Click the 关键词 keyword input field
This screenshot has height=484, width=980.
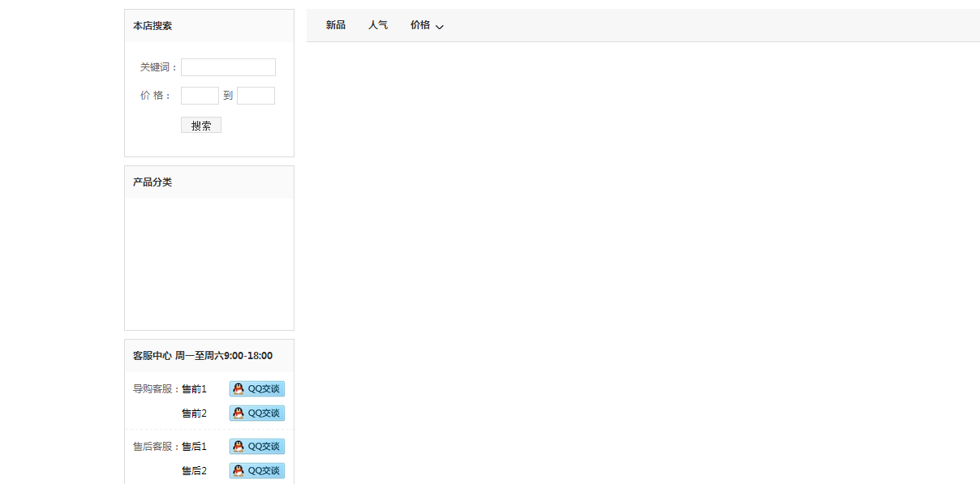coord(228,67)
